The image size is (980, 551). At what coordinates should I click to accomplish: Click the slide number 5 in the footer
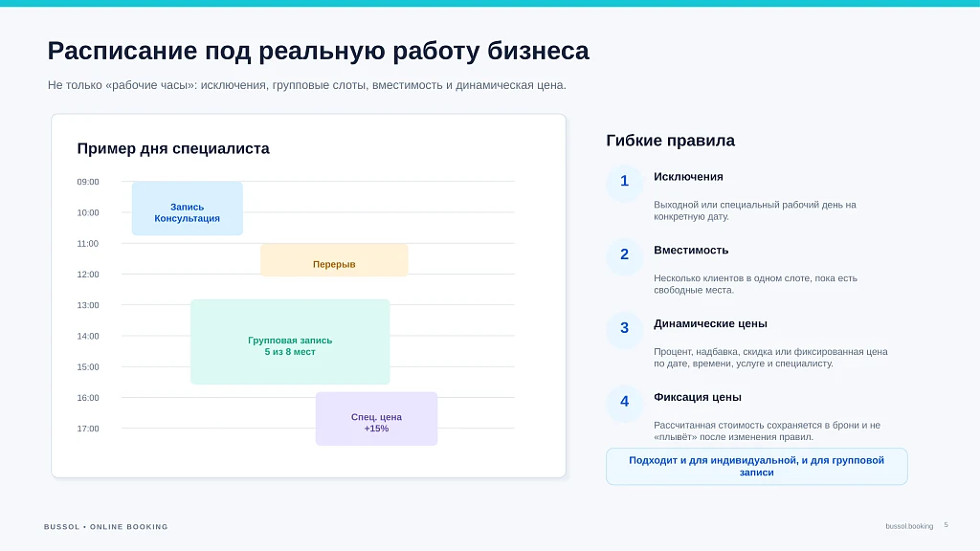947,525
